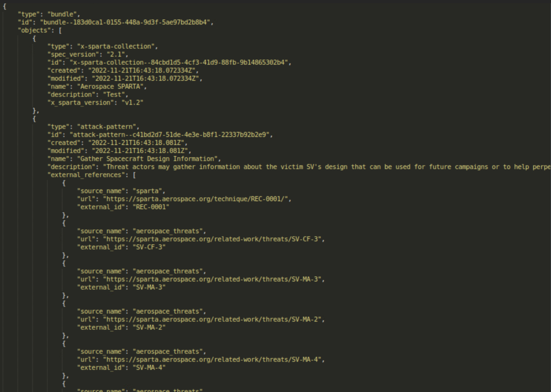Open the SV-MA-3 threats URL
This screenshot has height=392, width=551.
[212, 279]
